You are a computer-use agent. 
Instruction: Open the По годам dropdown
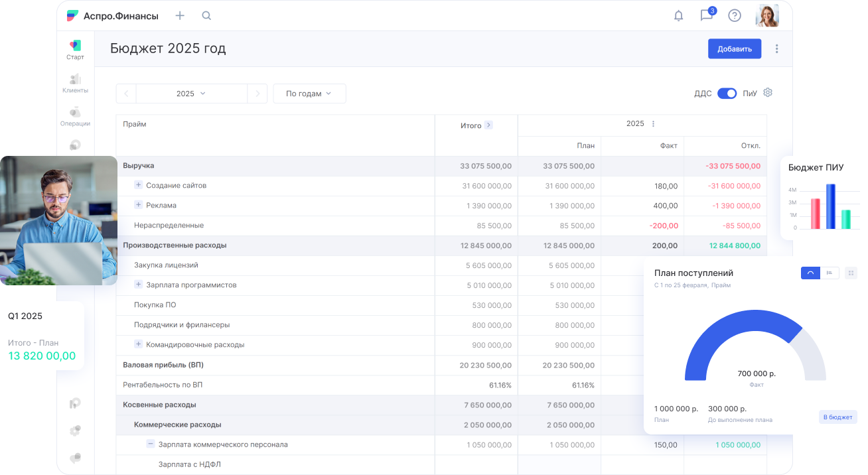[x=309, y=94]
